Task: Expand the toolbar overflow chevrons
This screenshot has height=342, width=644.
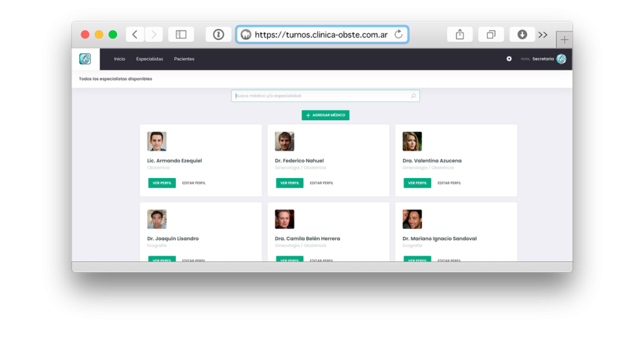Action: click(x=543, y=35)
